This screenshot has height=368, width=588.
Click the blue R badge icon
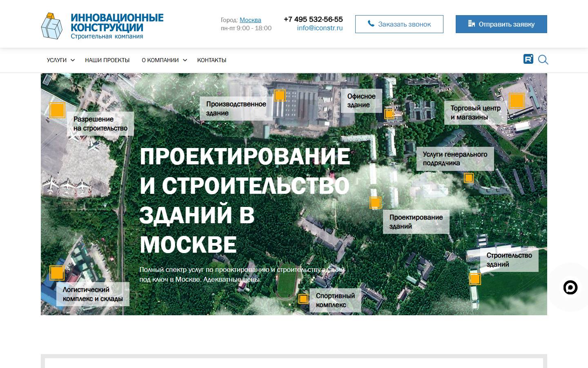click(528, 59)
